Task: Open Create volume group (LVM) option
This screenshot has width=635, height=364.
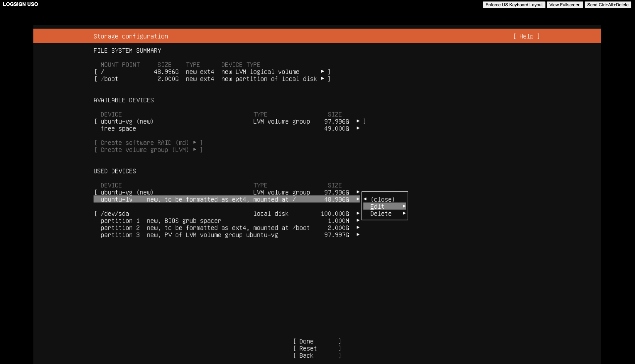Action: [x=148, y=150]
